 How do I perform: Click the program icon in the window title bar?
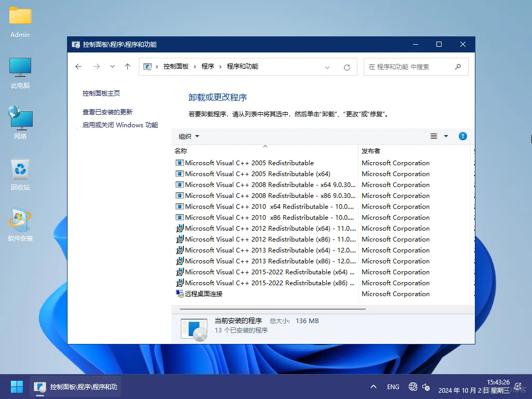point(76,45)
